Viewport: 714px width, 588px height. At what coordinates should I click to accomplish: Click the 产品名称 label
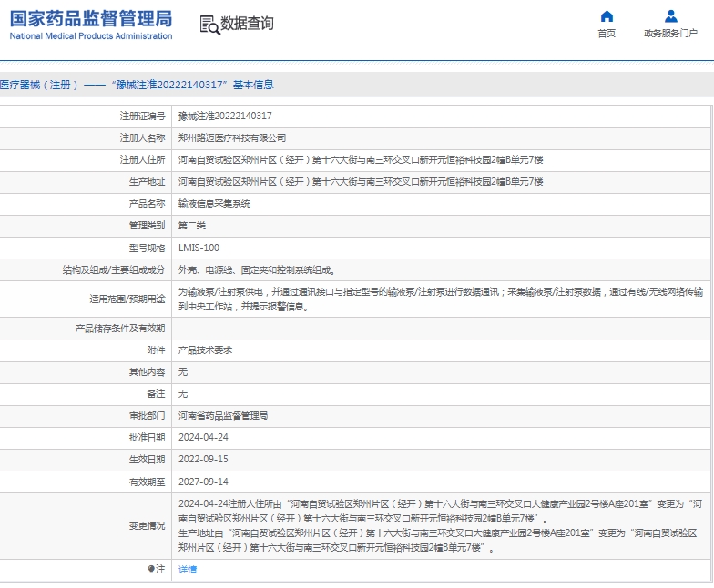[x=147, y=204]
